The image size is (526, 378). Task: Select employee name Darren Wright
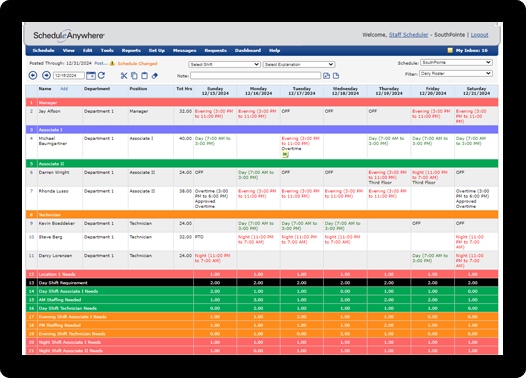coord(54,172)
